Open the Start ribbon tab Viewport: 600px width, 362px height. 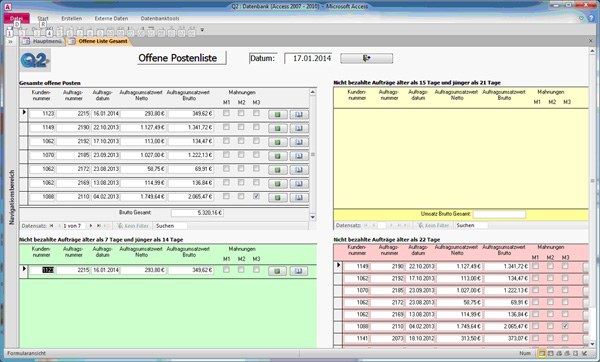[x=43, y=18]
